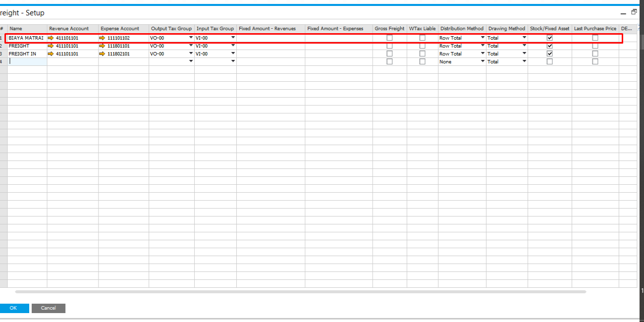Open Revenue Account link arrow for BIAYA MATRAI

(51, 38)
